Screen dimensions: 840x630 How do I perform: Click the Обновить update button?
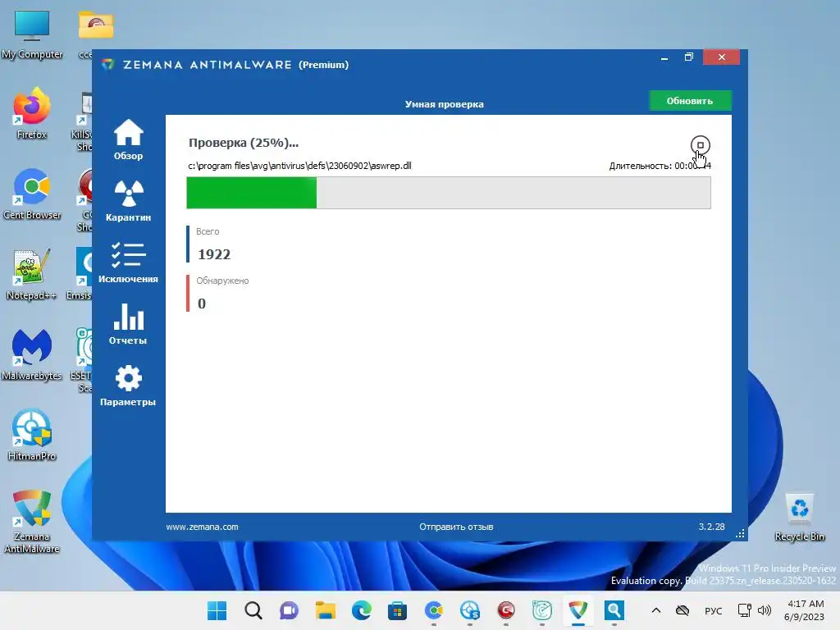689,101
